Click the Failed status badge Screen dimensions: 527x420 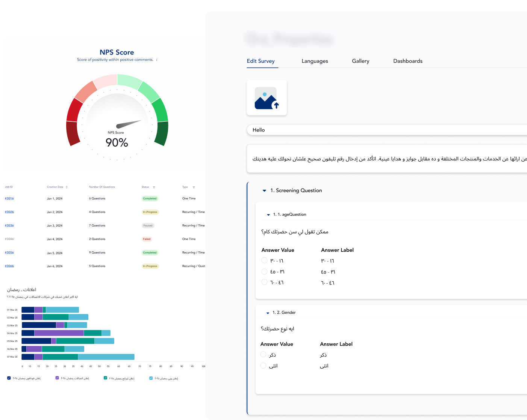[x=147, y=239]
